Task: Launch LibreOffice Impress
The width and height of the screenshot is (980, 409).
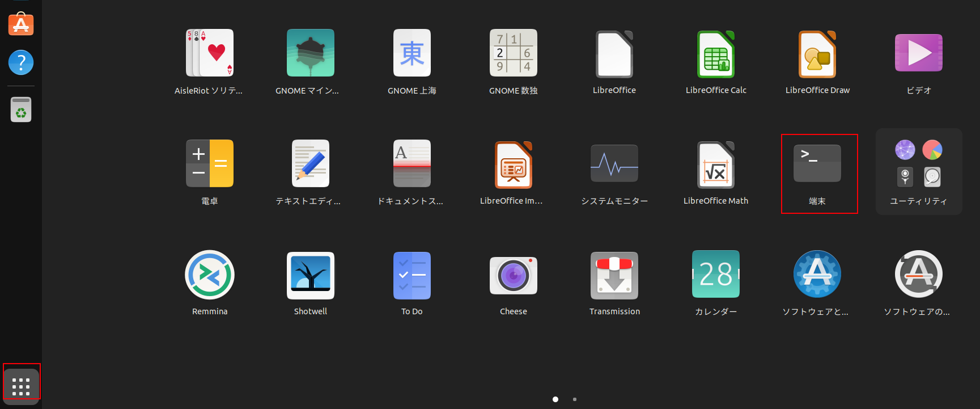Action: (x=514, y=165)
